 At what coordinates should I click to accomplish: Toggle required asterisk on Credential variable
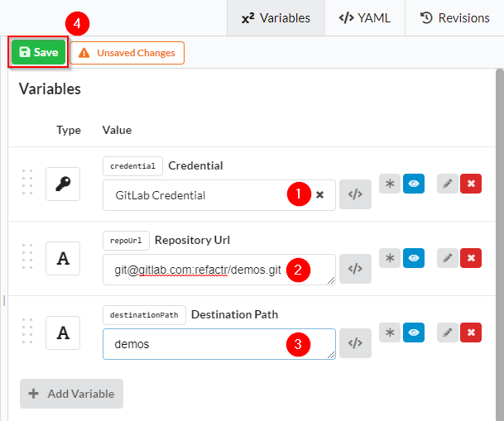click(x=390, y=184)
